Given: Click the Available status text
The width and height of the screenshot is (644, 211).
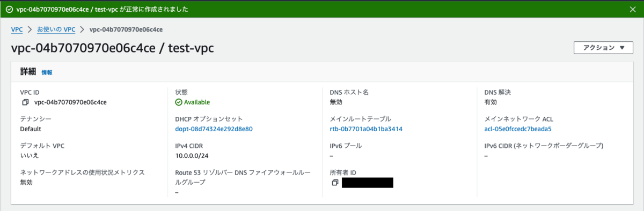Looking at the screenshot, I should pyautogui.click(x=197, y=102).
